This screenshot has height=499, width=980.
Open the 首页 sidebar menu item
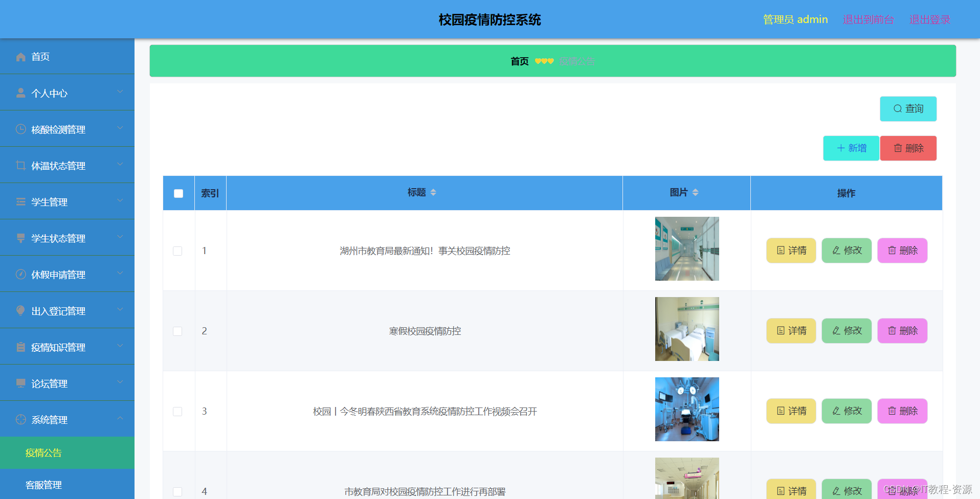click(67, 56)
